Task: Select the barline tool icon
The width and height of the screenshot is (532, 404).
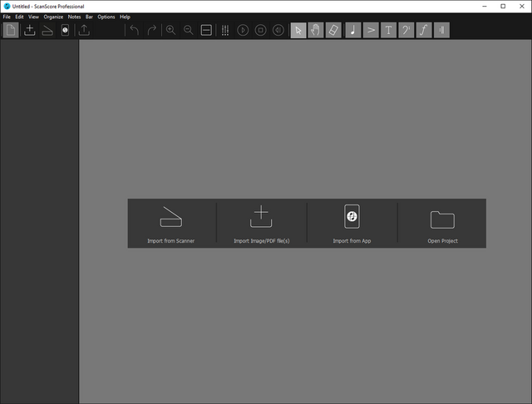Action: (x=441, y=30)
